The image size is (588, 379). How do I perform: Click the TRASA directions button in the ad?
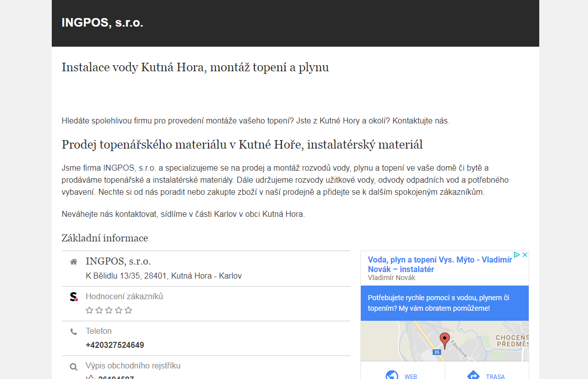point(487,374)
